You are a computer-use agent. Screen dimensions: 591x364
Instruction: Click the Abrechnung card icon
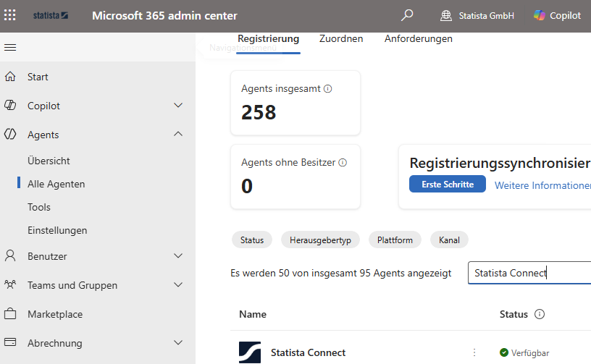[x=10, y=342]
